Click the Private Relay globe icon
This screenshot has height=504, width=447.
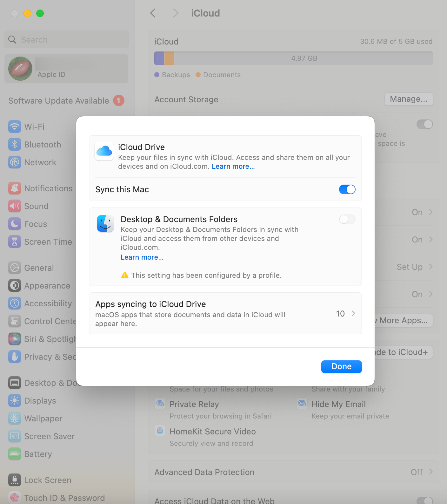pos(160,403)
